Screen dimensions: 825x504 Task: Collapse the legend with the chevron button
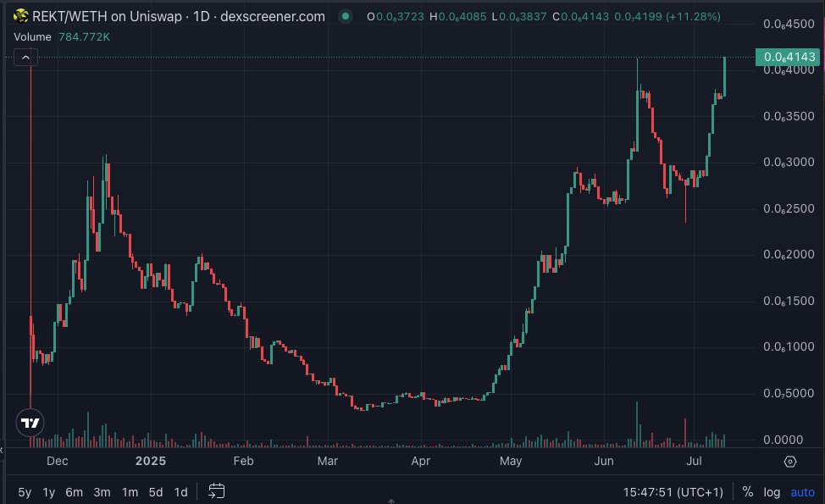click(25, 58)
